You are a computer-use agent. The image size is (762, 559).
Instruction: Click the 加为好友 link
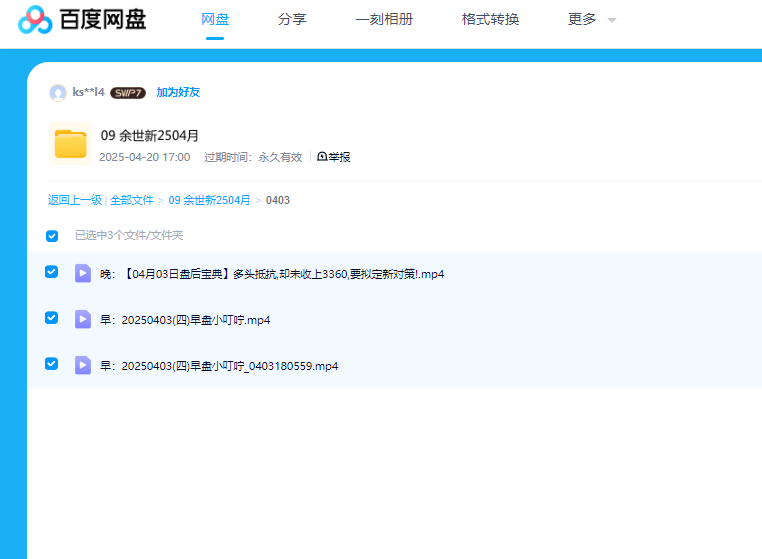[x=178, y=92]
